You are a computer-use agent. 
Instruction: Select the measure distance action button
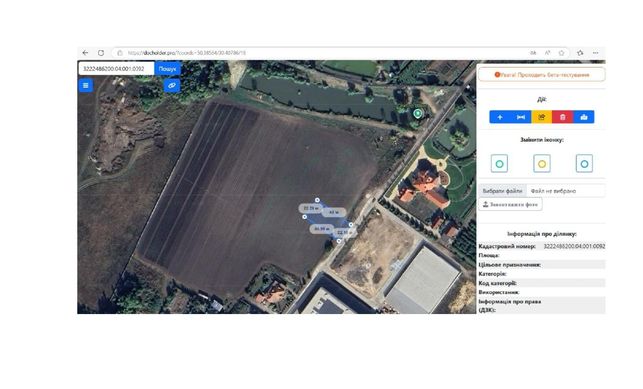point(521,117)
